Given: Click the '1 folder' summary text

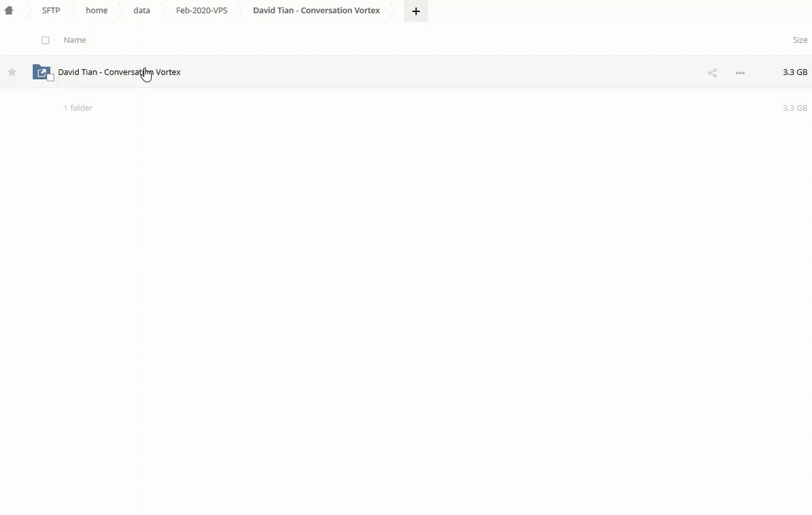Looking at the screenshot, I should pyautogui.click(x=78, y=108).
